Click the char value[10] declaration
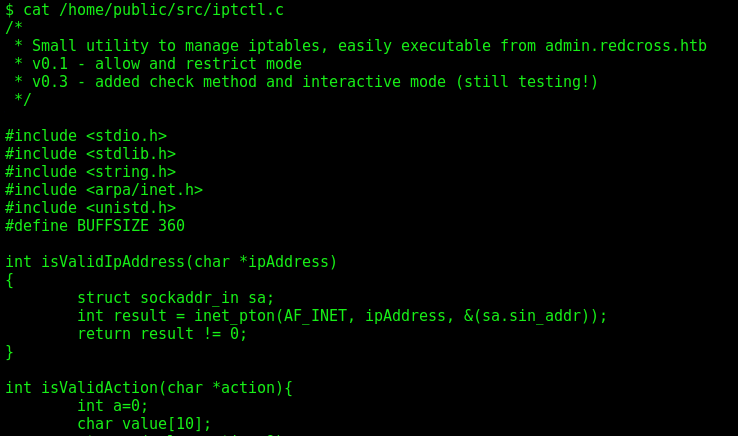This screenshot has width=738, height=436. pos(144,424)
